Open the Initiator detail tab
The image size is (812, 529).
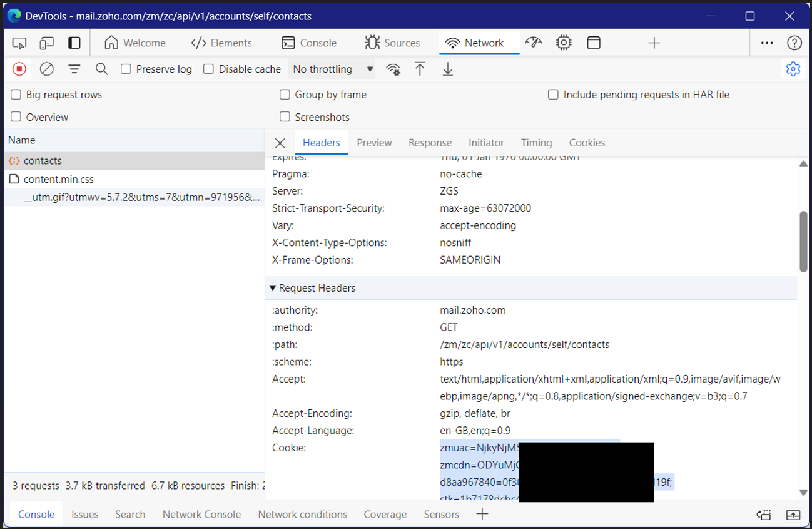click(x=486, y=143)
